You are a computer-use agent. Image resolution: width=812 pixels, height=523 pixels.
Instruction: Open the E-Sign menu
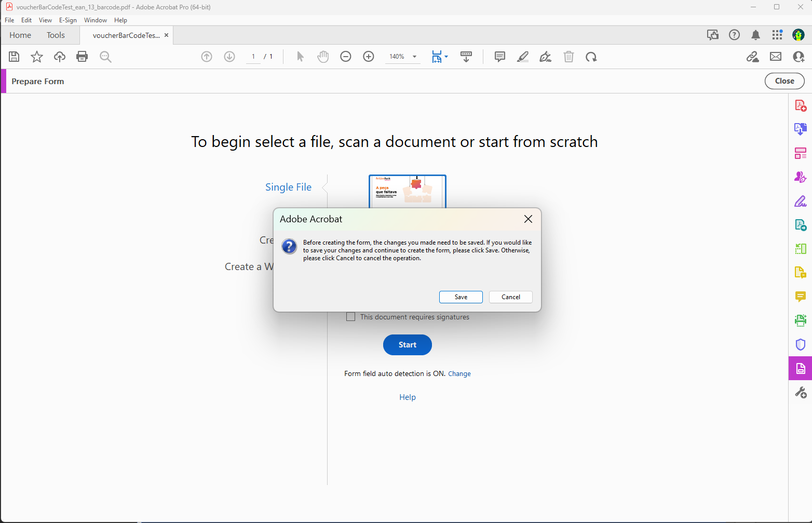(68, 20)
